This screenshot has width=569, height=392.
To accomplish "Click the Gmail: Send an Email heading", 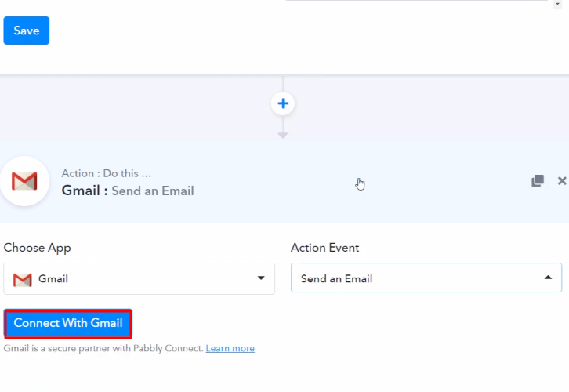I will pos(128,191).
